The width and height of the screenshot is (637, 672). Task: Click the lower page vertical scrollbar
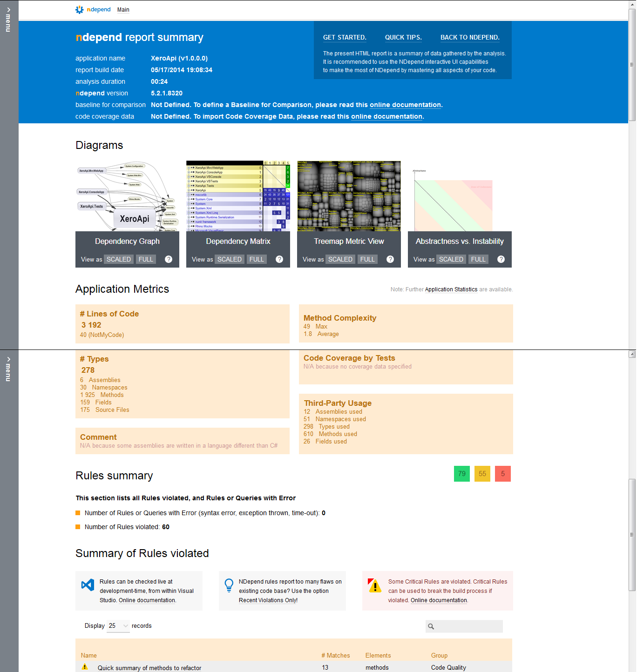pyautogui.click(x=632, y=535)
